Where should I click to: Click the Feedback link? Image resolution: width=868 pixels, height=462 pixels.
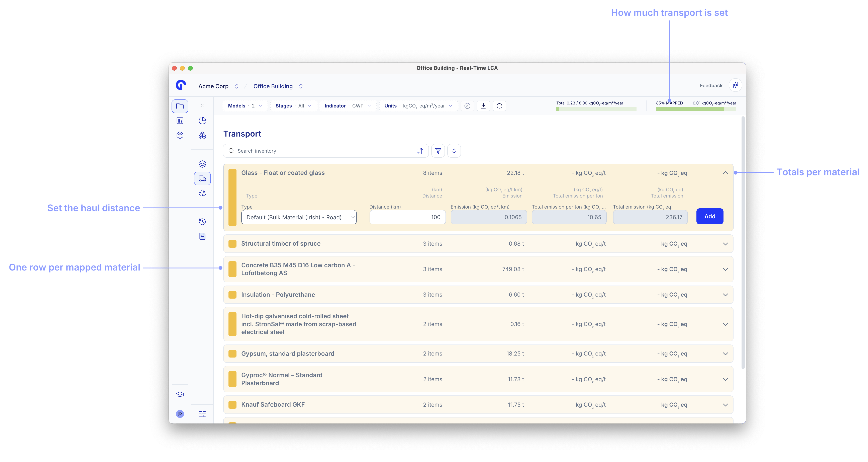(x=711, y=86)
